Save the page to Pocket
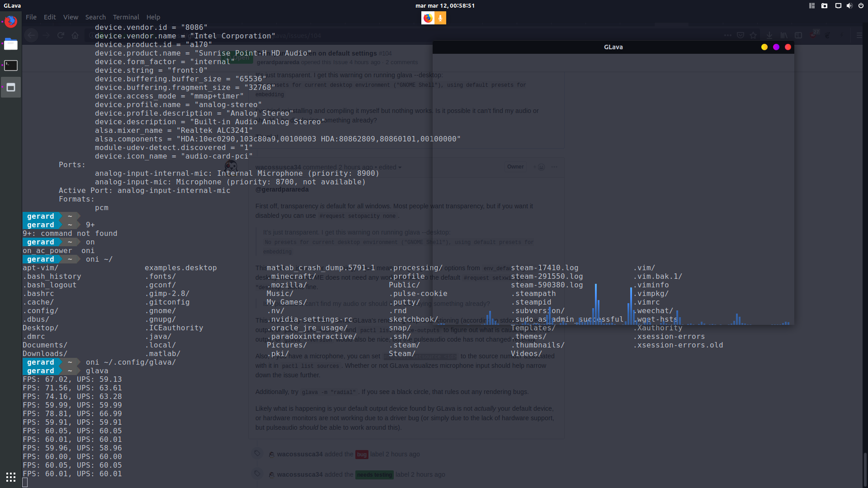868x488 pixels. (x=741, y=35)
